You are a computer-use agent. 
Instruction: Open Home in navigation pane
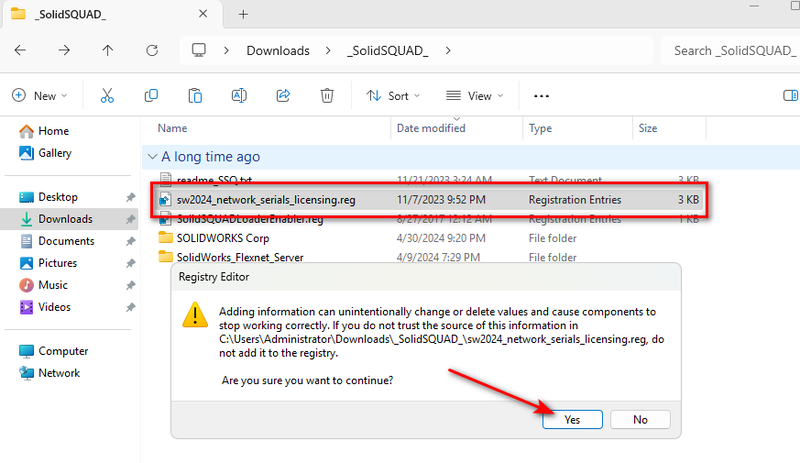tap(44, 131)
